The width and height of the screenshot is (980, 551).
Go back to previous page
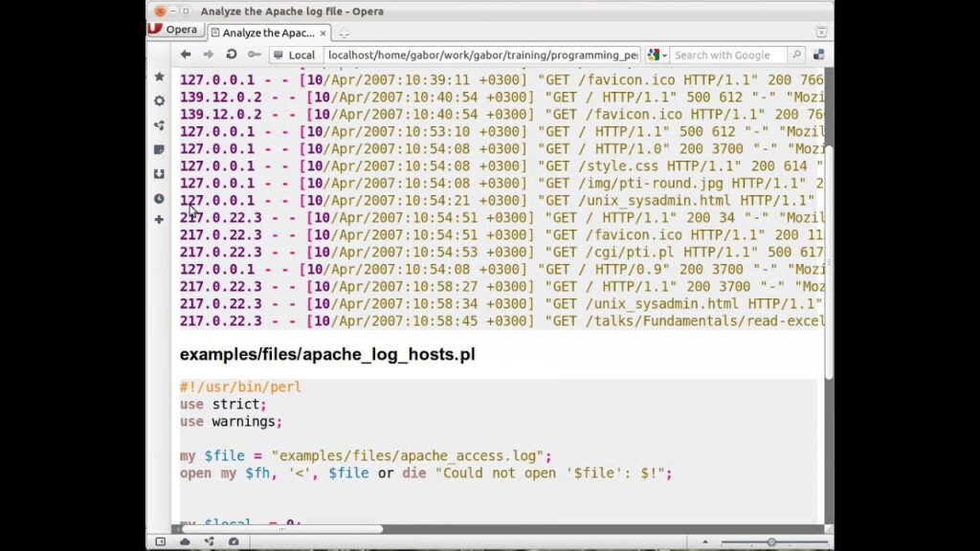(x=186, y=55)
